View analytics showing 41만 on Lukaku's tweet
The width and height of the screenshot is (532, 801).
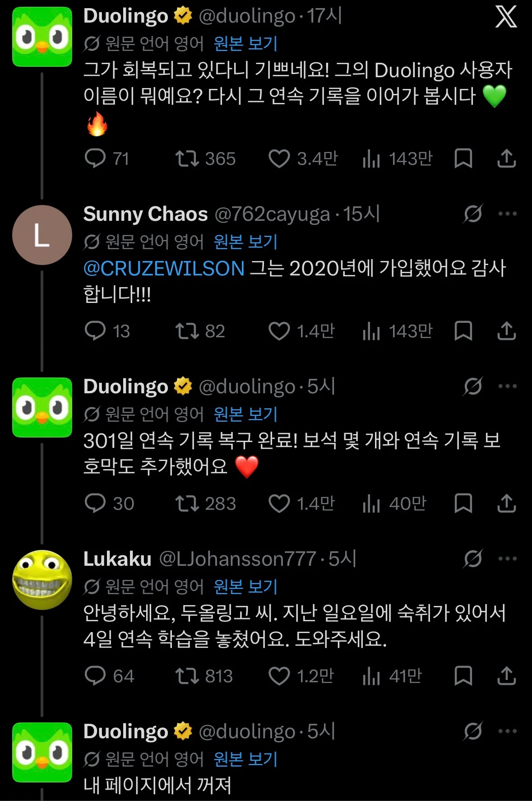(x=392, y=676)
